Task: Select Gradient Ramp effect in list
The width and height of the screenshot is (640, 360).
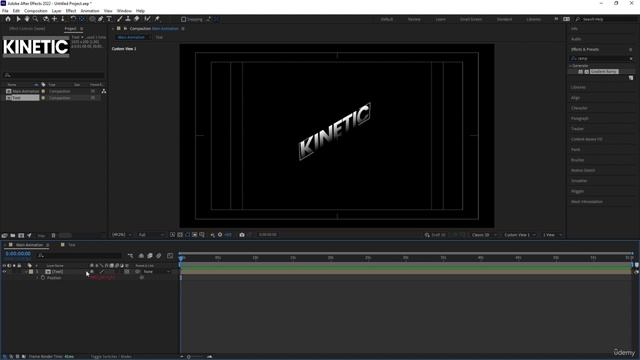Action: point(604,71)
